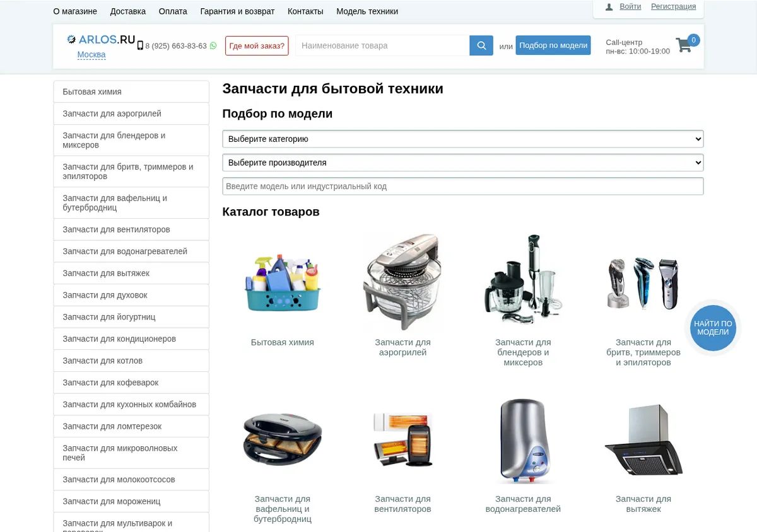
Task: Open the aerogrill product image
Action: 402,282
